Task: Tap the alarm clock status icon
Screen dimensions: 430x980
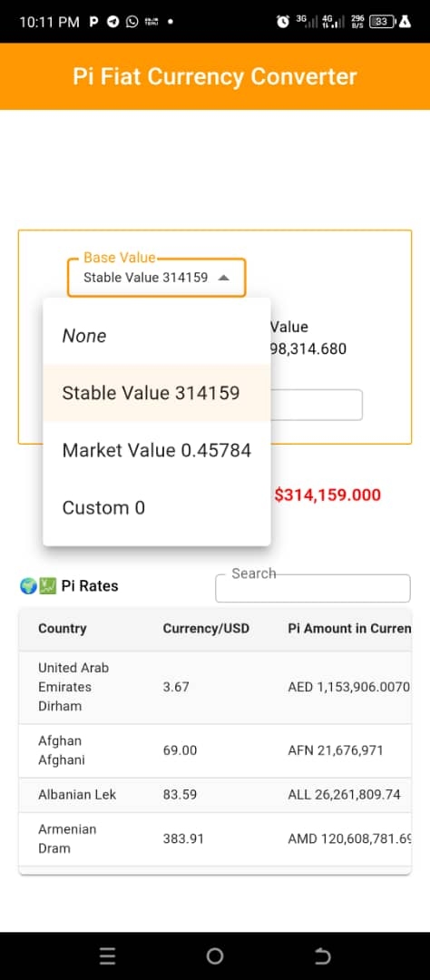Action: tap(283, 22)
